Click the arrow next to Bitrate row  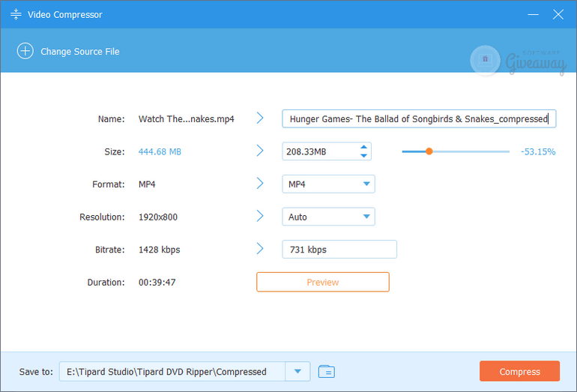click(260, 249)
